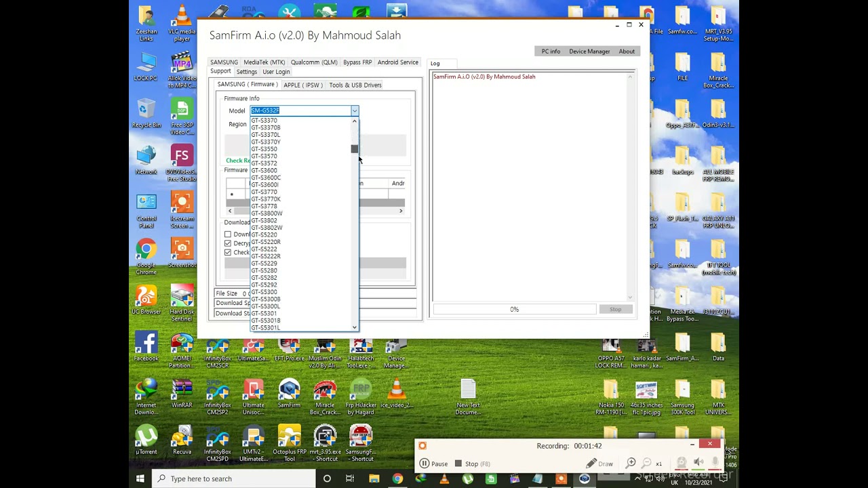The image size is (868, 488).
Task: Open AOMEI Partition desktop icon
Action: (x=182, y=350)
